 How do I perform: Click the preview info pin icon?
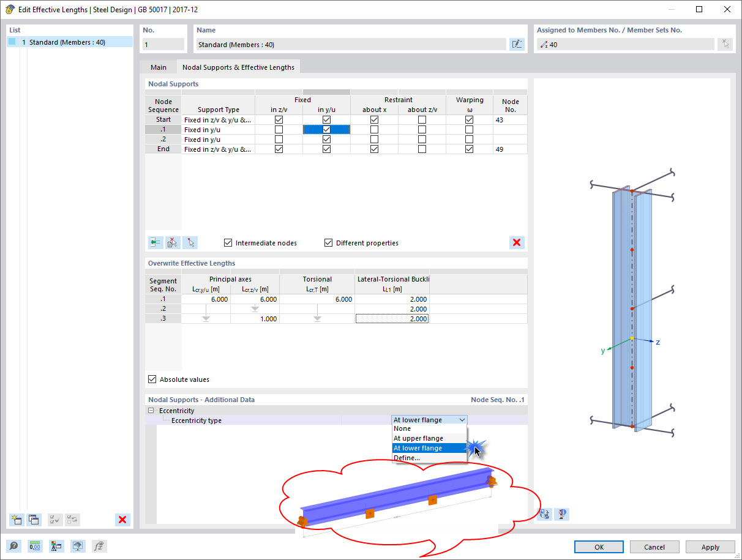[x=561, y=514]
